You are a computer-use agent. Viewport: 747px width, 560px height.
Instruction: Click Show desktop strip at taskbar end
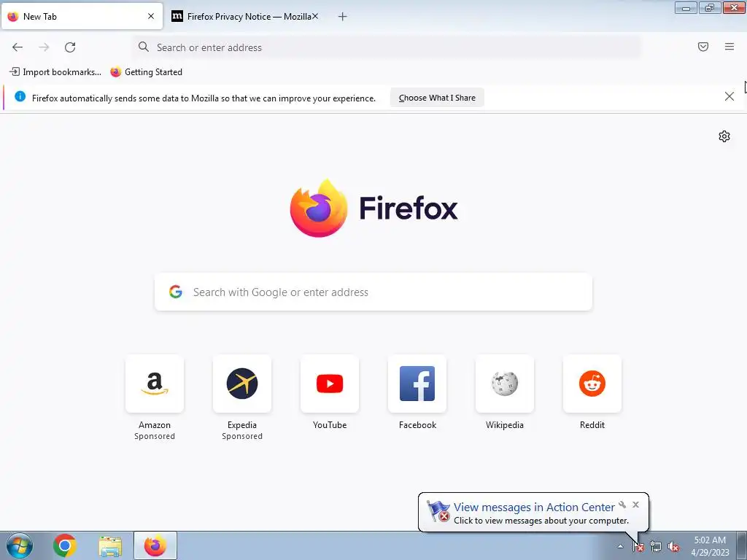[x=742, y=545]
